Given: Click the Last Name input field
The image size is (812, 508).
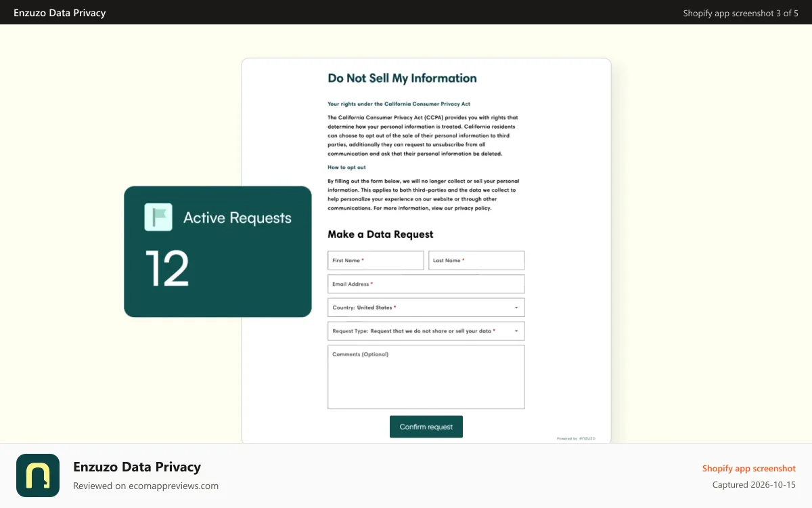Looking at the screenshot, I should point(476,260).
